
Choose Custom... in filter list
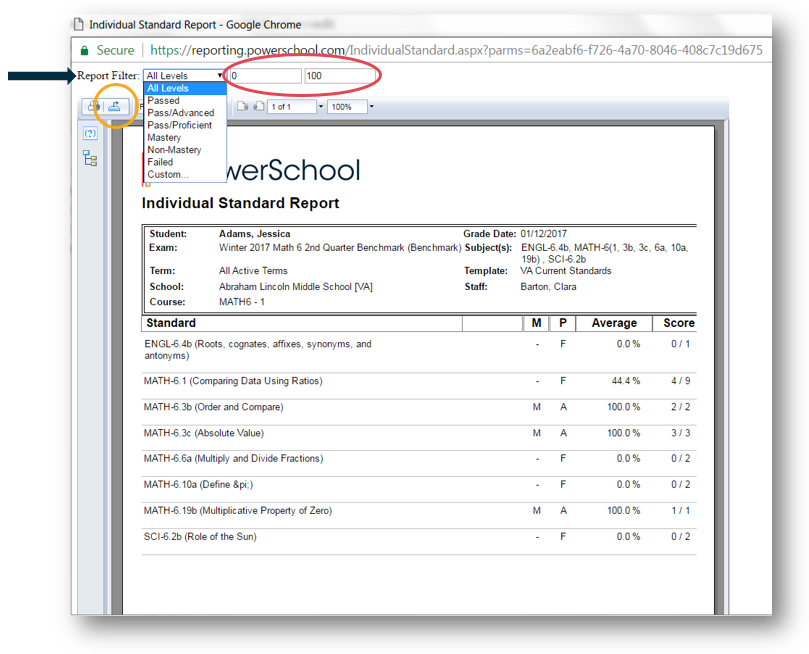coord(185,174)
